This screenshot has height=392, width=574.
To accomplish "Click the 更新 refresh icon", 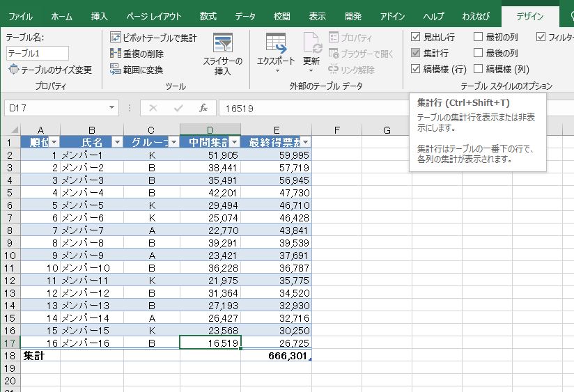I will click(312, 43).
